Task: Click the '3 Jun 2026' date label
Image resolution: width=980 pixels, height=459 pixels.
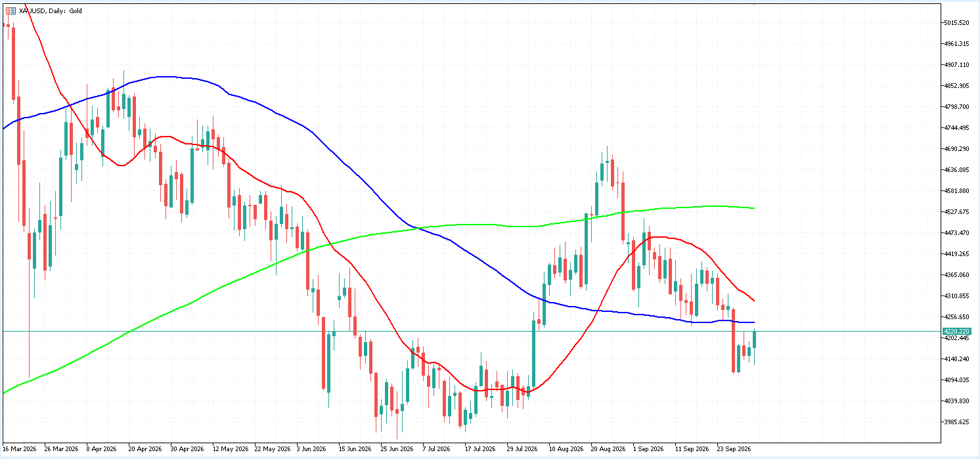Action: pyautogui.click(x=311, y=449)
